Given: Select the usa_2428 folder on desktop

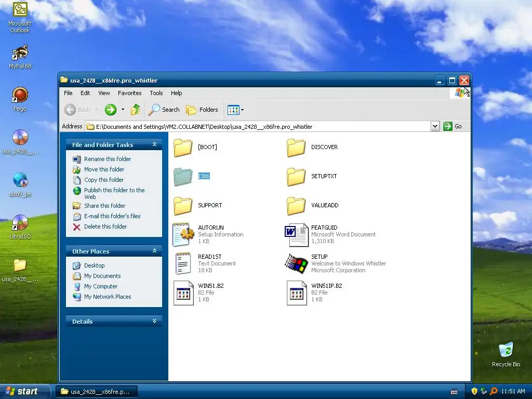Looking at the screenshot, I should click(20, 265).
